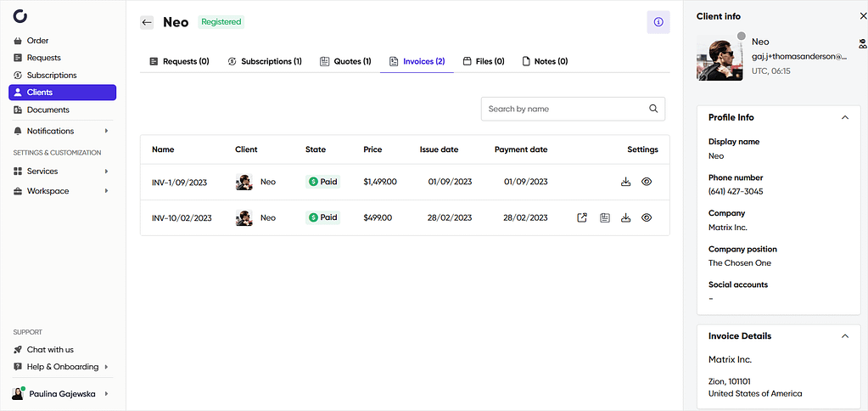Select Clients in the sidebar

(x=62, y=93)
